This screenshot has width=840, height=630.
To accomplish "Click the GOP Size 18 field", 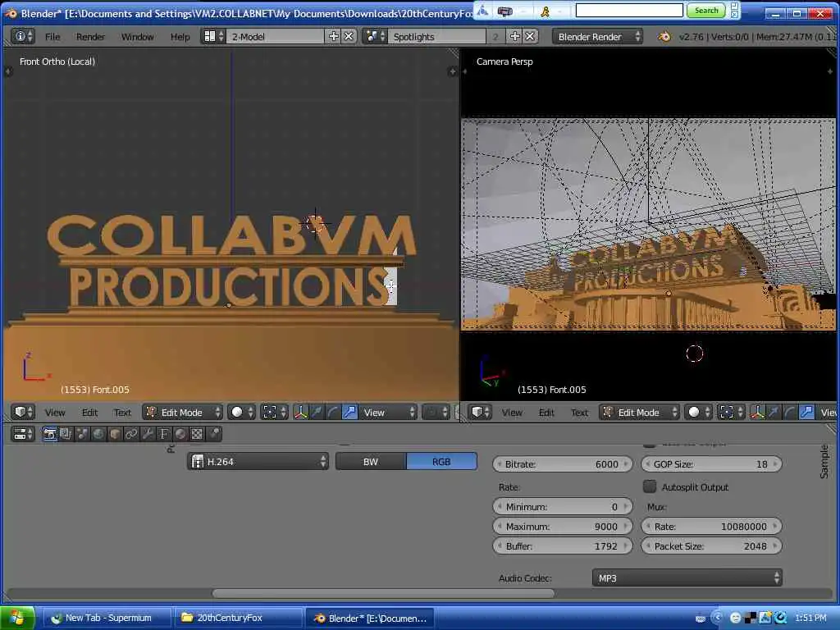I will (711, 464).
